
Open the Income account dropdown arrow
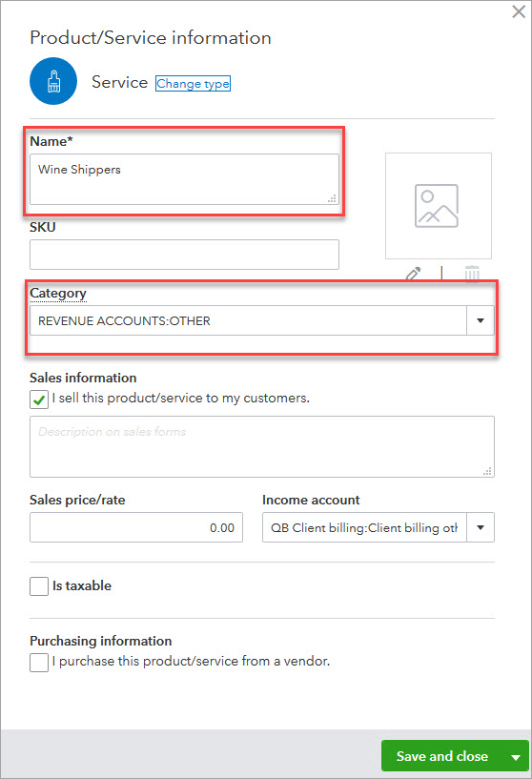point(481,527)
